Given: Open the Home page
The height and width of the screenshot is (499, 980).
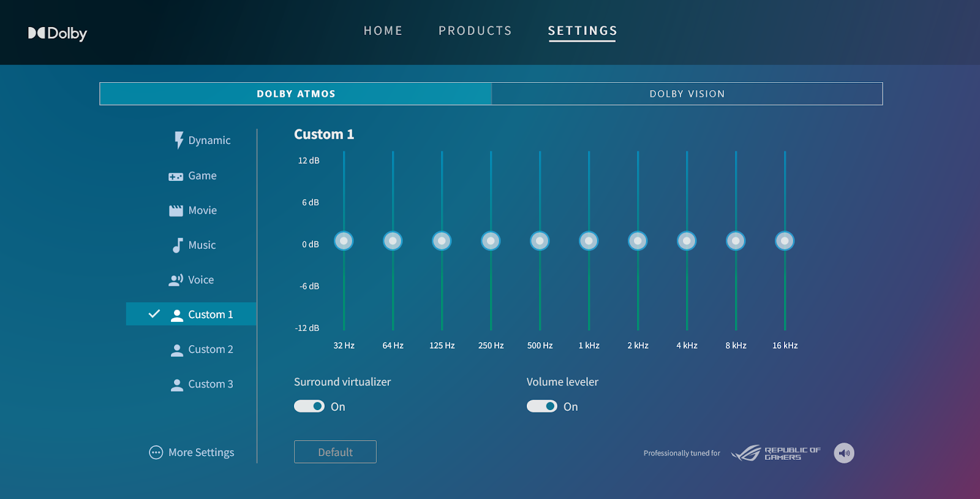Looking at the screenshot, I should (383, 31).
